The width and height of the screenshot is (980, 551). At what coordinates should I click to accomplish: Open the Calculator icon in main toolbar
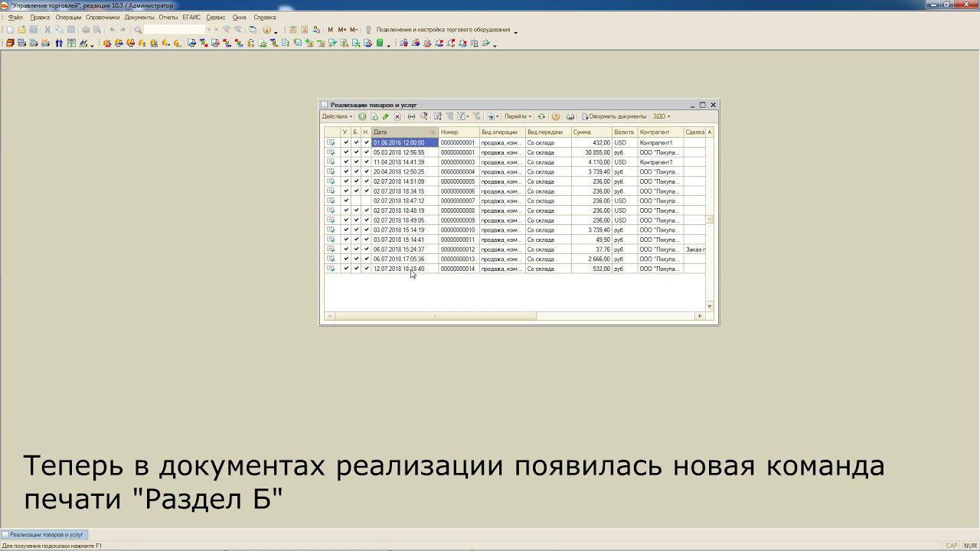[x=292, y=30]
